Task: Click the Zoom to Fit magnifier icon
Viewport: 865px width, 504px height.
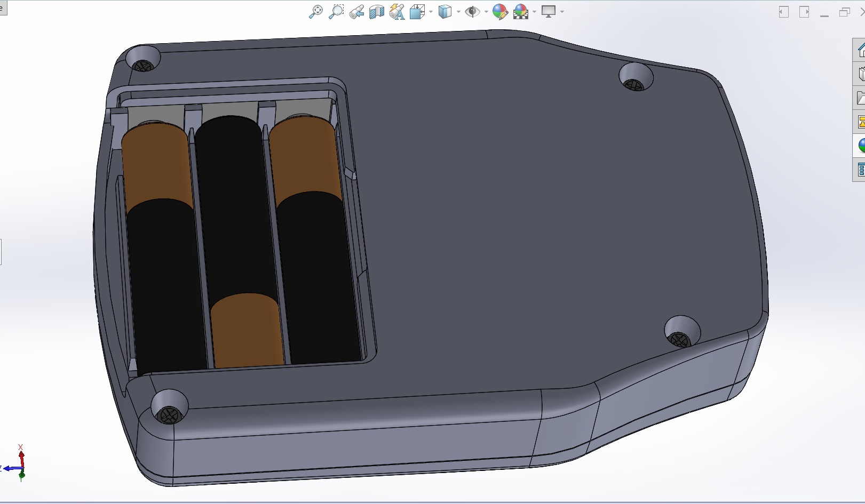Action: [315, 12]
